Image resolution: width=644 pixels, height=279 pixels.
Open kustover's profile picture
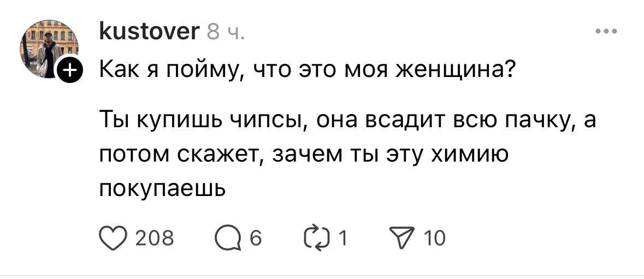49,49
